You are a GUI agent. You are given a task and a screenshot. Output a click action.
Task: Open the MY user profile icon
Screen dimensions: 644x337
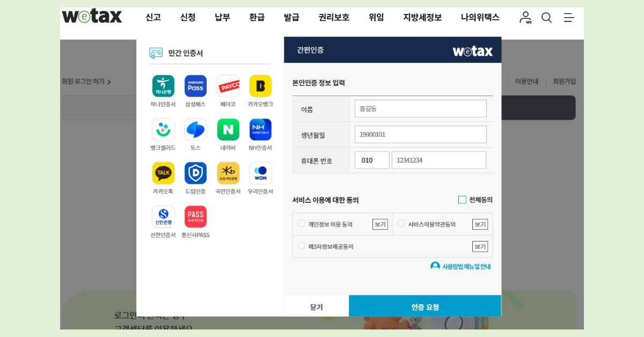[x=525, y=18]
